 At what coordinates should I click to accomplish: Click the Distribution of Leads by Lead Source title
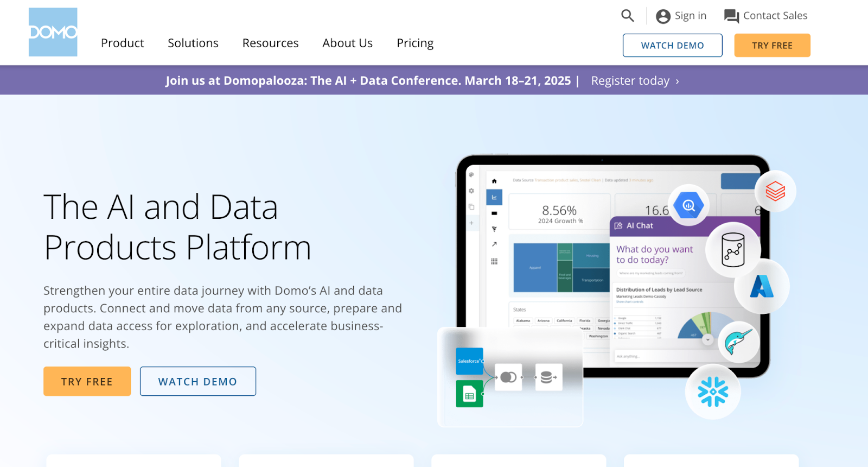[x=659, y=289]
